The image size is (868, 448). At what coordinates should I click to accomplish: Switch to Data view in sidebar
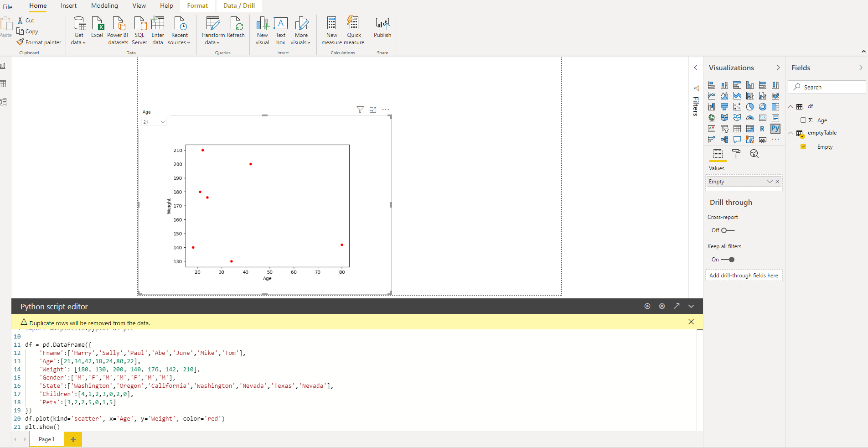click(x=3, y=84)
